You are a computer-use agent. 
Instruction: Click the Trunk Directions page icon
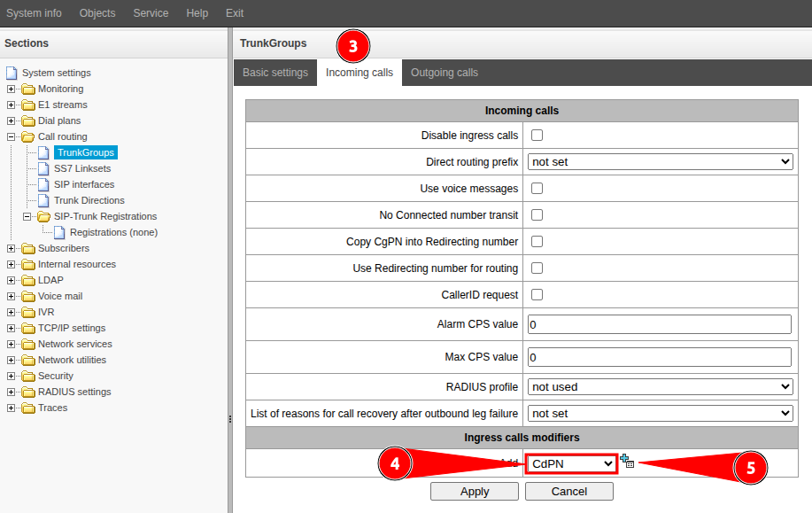tap(44, 200)
